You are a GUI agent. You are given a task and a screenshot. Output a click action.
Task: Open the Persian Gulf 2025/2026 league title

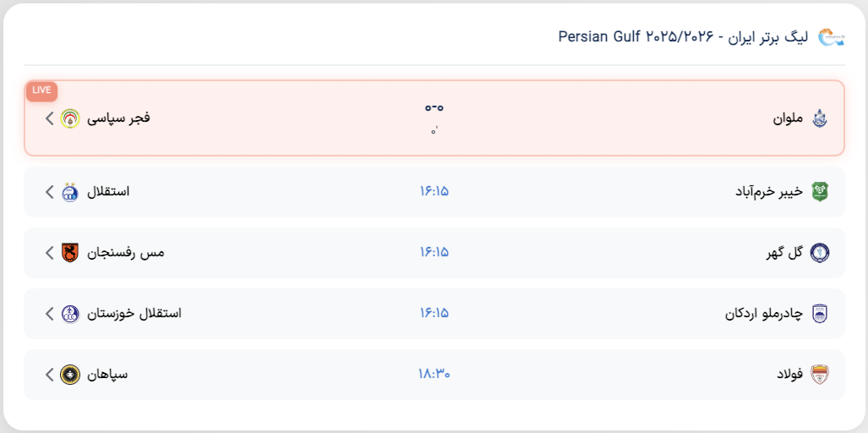[683, 37]
